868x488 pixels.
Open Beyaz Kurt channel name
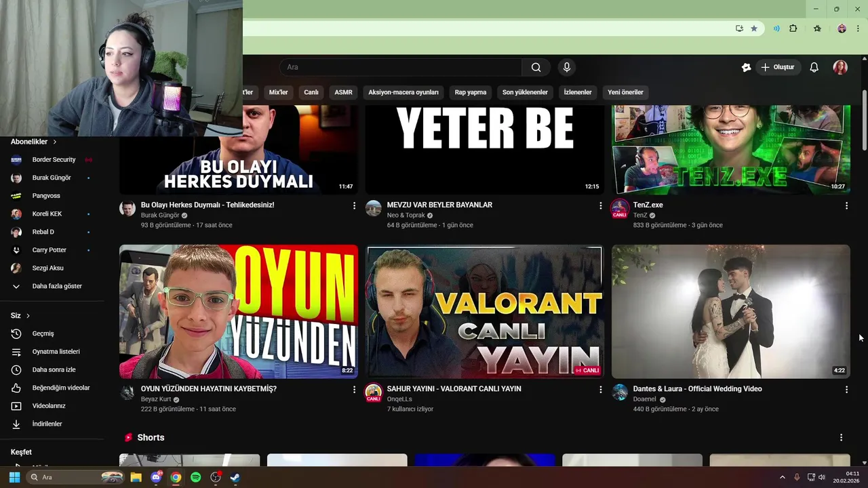156,400
